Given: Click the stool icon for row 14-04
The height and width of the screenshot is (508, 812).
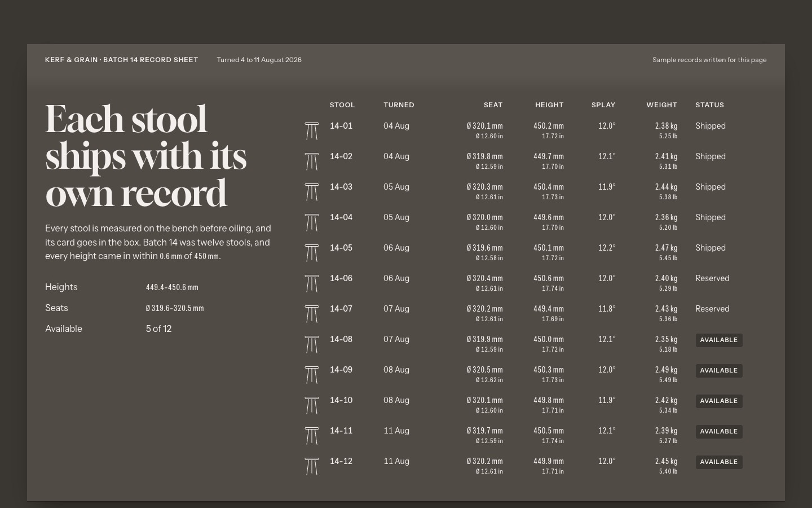Looking at the screenshot, I should point(312,222).
